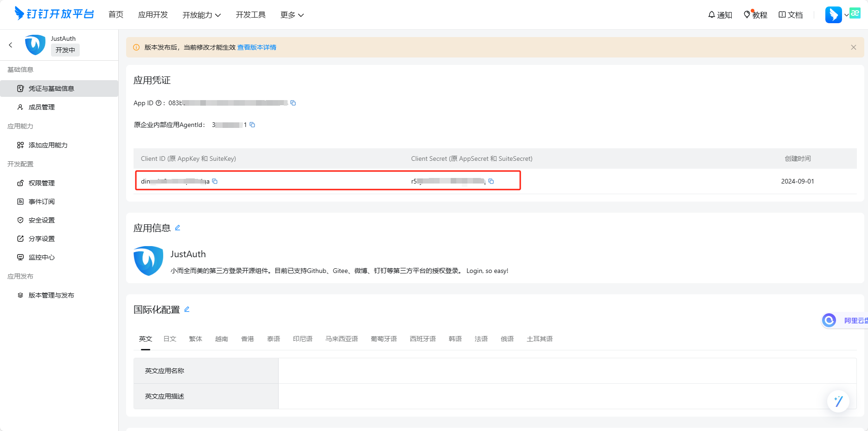The image size is (868, 431).
Task: Go to 开发工具 in top navigation
Action: [251, 15]
